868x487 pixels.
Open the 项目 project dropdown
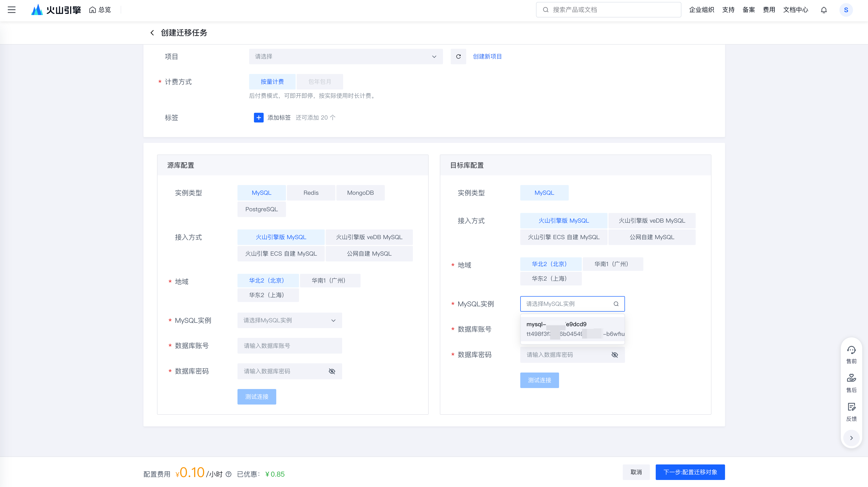point(346,57)
